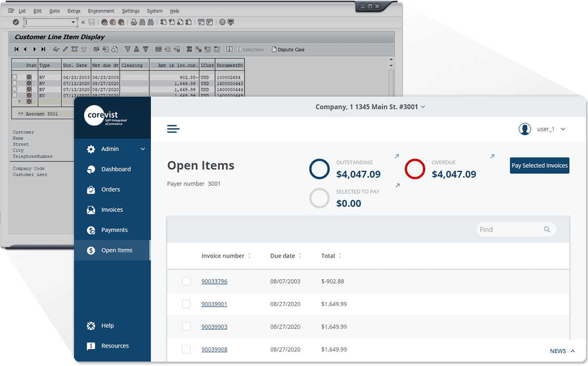This screenshot has width=588, height=366.
Task: Click the green Enter checkmark in SAP toolbar
Action: point(16,22)
